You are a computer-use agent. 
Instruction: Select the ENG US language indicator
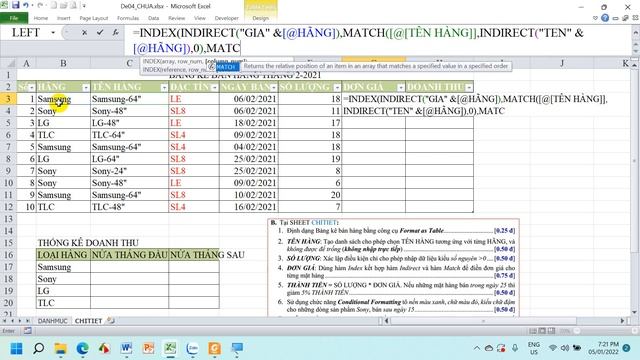pos(534,348)
